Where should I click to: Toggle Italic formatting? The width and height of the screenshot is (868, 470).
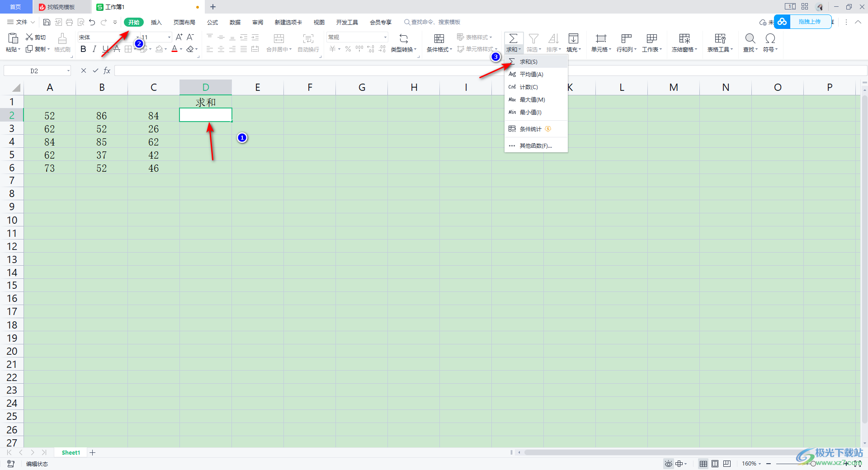[x=94, y=49]
